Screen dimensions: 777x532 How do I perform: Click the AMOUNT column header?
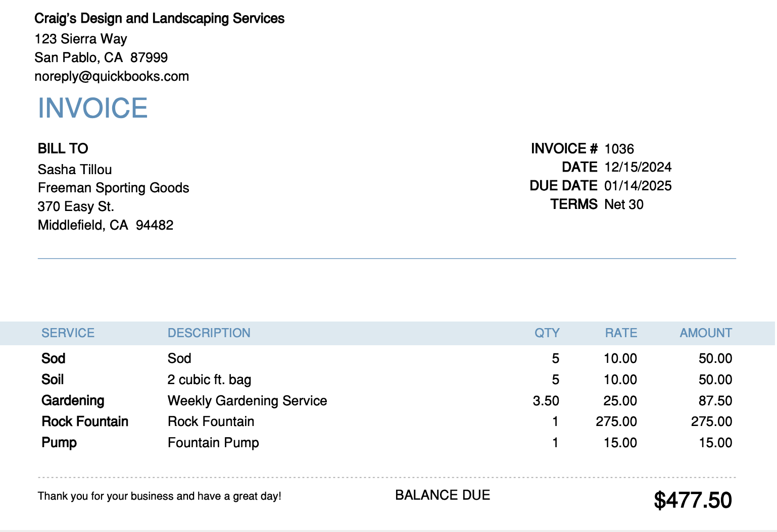(705, 333)
